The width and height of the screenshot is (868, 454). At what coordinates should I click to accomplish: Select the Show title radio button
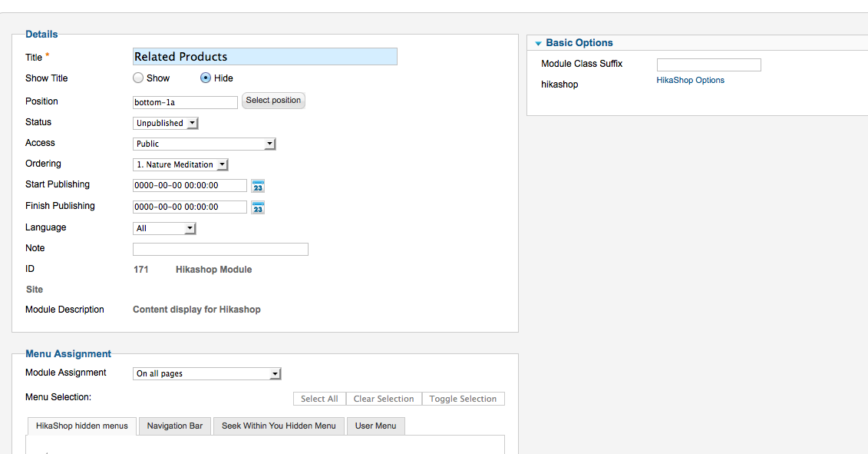click(138, 78)
